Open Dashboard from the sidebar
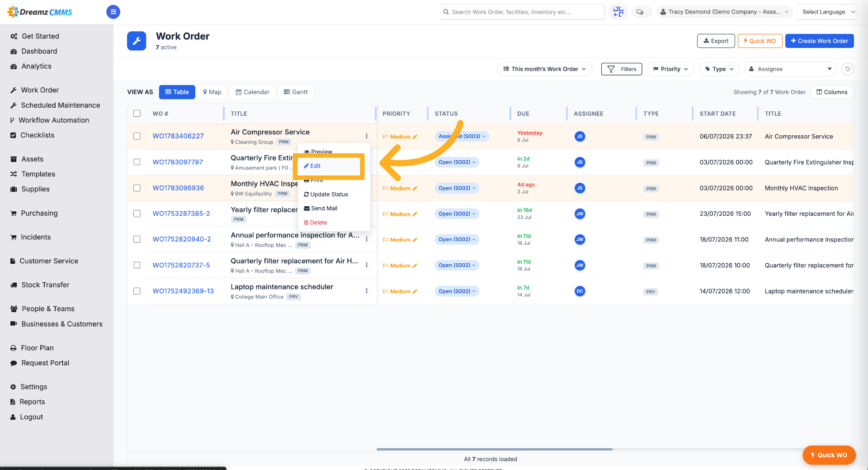868x470 pixels. [x=39, y=51]
